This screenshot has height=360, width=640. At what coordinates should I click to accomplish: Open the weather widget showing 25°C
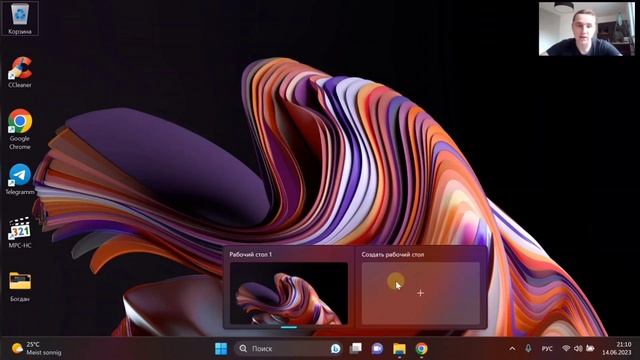click(36, 349)
